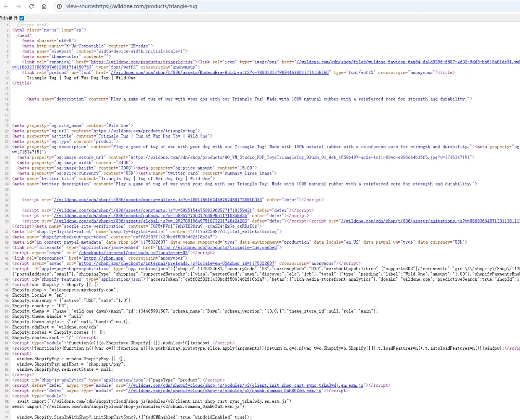Click the meta charset utf-8 tag
This screenshot has height=420, width=520.
coord(49,40)
